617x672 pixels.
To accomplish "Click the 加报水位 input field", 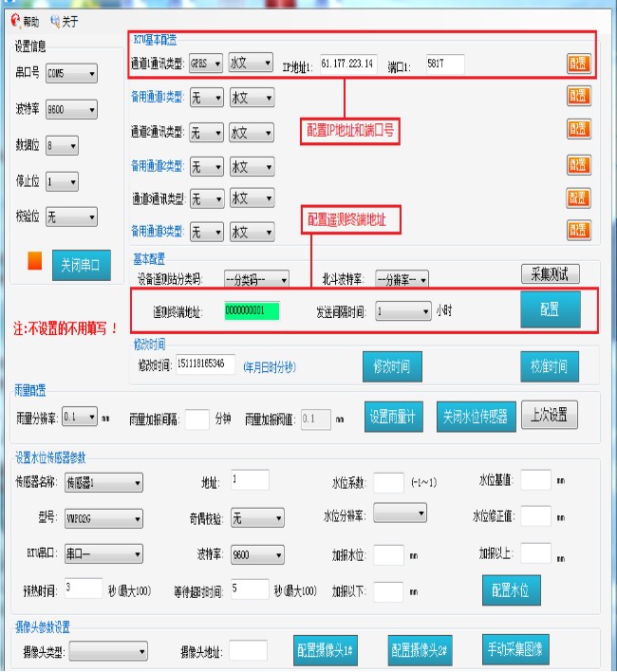I will click(388, 555).
